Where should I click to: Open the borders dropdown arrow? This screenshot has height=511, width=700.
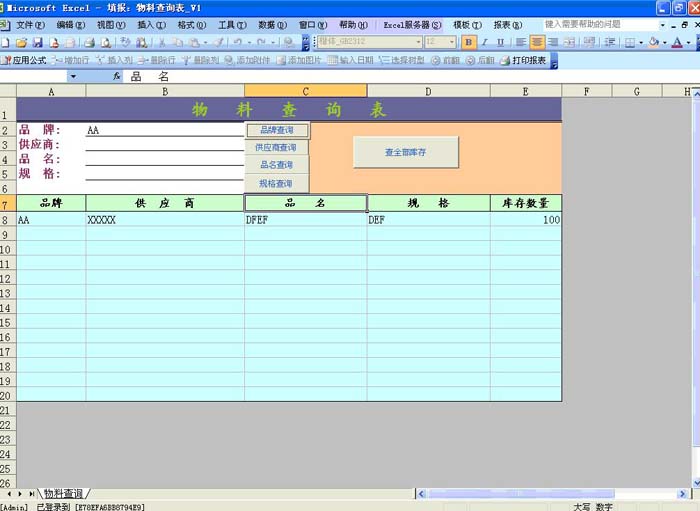640,43
